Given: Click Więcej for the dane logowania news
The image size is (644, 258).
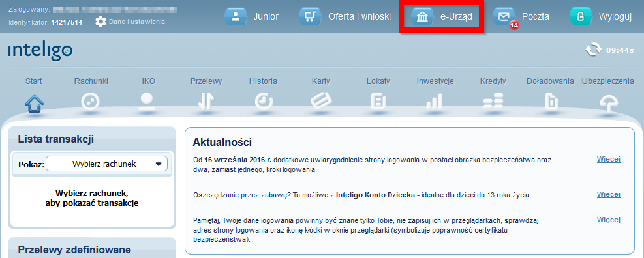Looking at the screenshot, I should click(608, 220).
